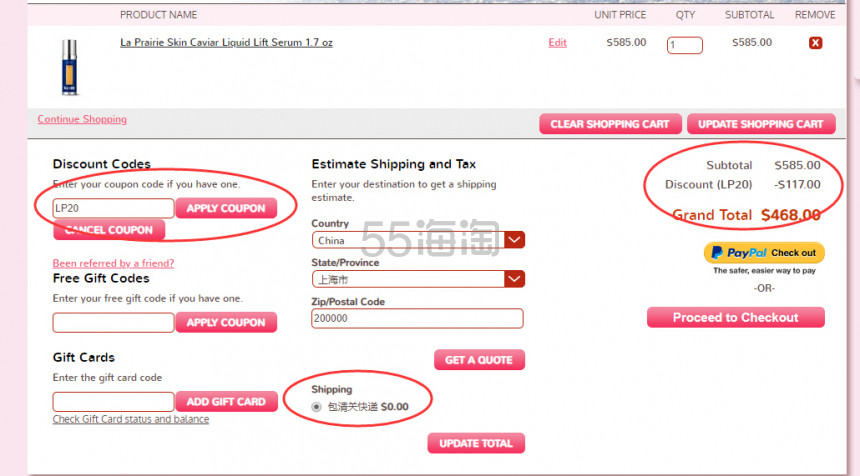Remove item with the red X icon

pos(815,43)
